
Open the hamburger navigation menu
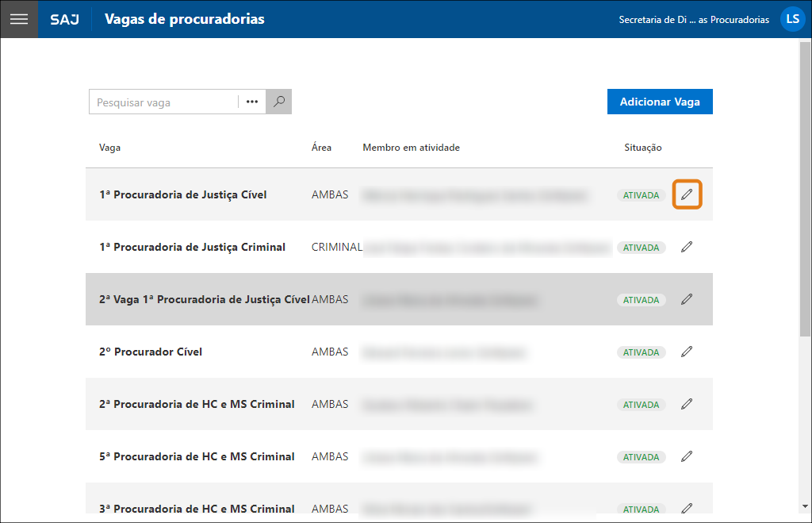pyautogui.click(x=18, y=19)
